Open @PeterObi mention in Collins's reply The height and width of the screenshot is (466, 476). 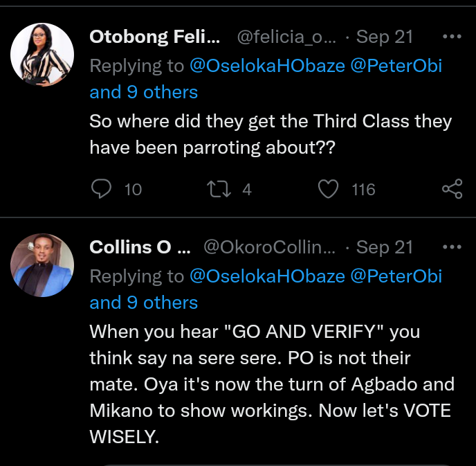click(396, 276)
